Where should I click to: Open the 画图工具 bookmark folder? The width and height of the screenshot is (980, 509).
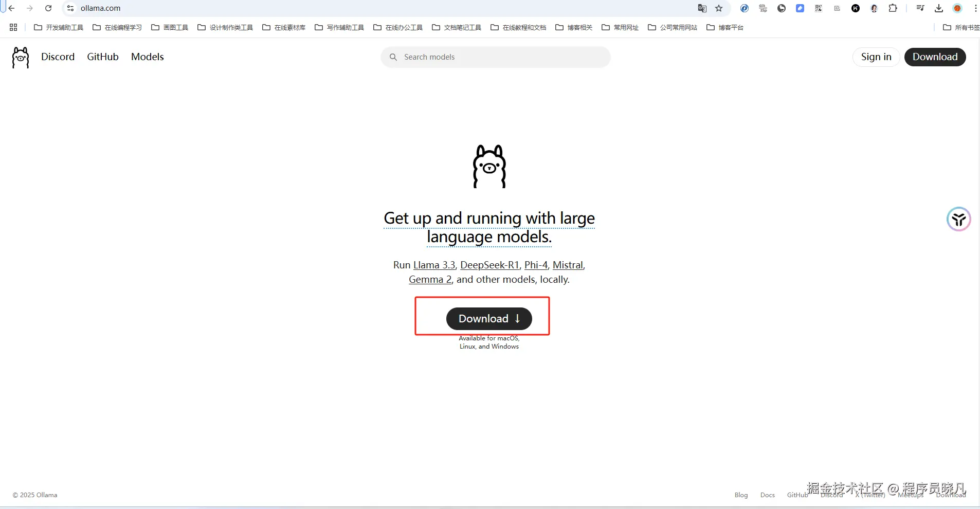[x=170, y=27]
